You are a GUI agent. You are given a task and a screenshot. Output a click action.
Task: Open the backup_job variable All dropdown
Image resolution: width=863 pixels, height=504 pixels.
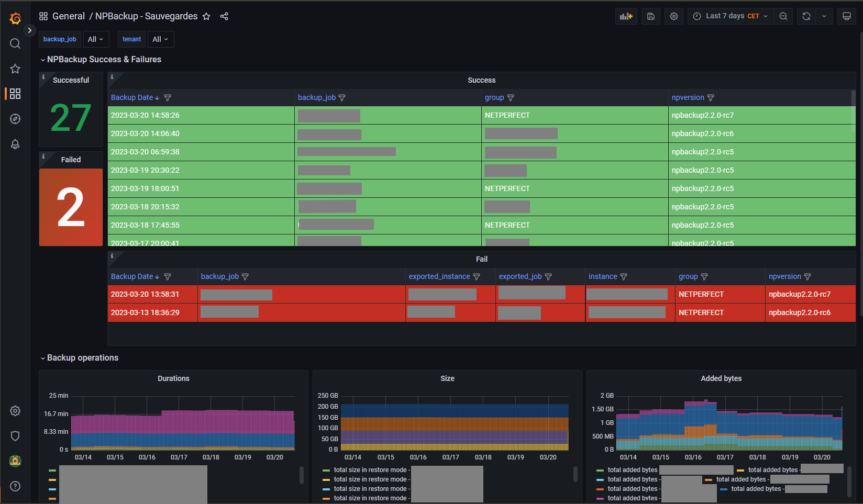click(95, 39)
